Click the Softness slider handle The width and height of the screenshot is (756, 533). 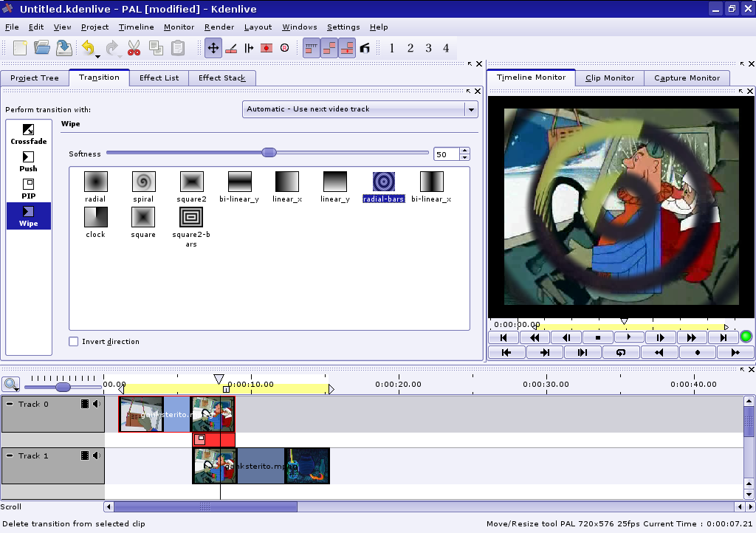pos(269,153)
